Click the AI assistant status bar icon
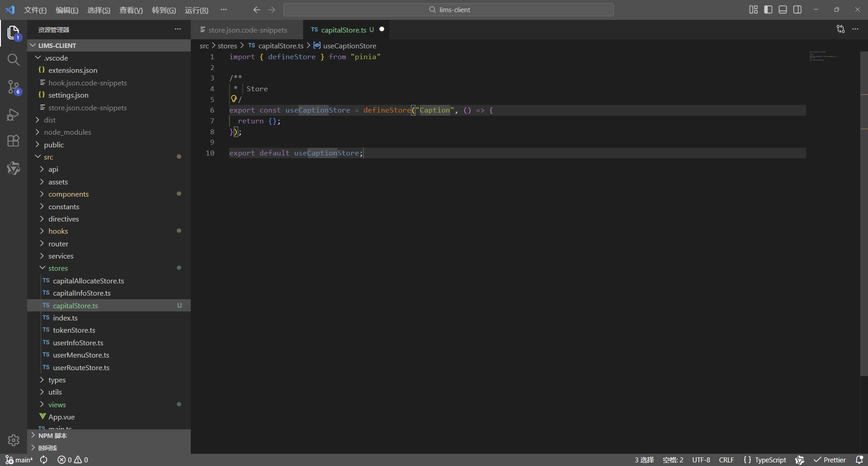Screen dimensions: 868x466 point(800,460)
